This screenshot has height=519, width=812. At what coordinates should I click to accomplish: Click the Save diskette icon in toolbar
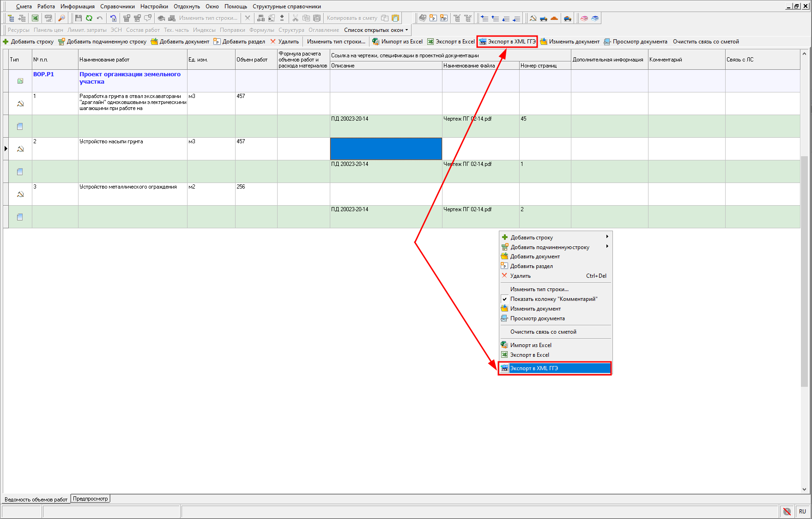pos(78,18)
